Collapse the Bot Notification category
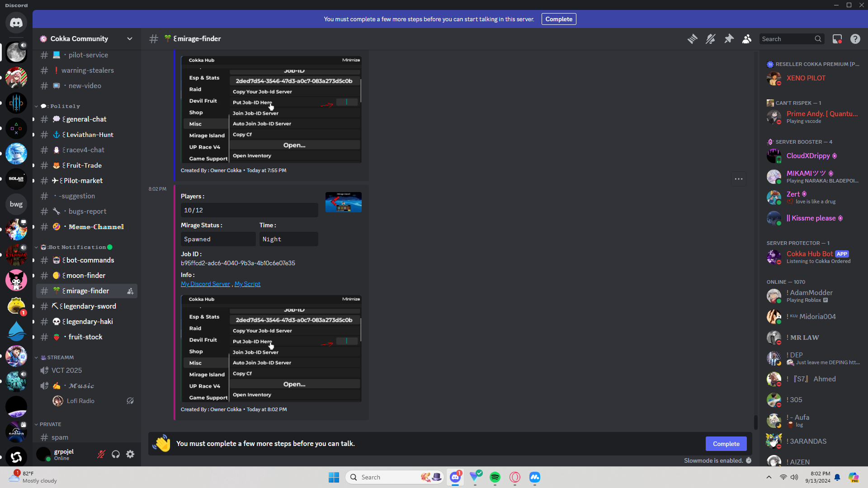The width and height of the screenshot is (868, 488). tap(74, 247)
